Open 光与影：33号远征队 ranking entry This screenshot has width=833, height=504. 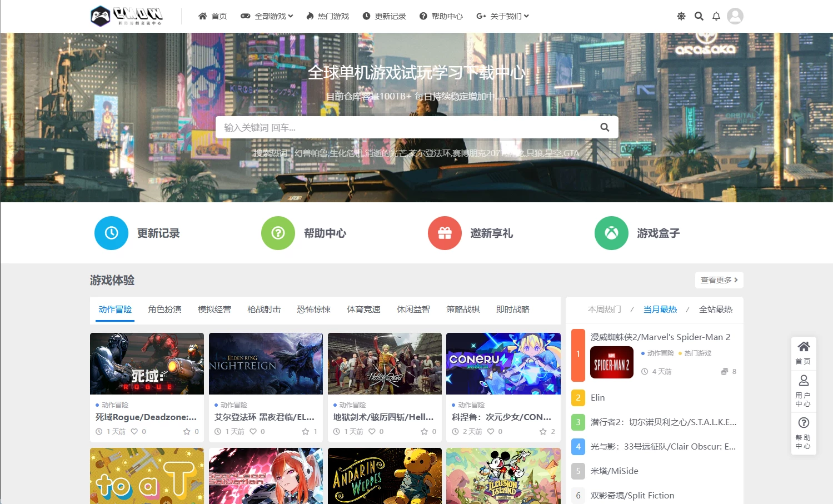click(x=664, y=446)
